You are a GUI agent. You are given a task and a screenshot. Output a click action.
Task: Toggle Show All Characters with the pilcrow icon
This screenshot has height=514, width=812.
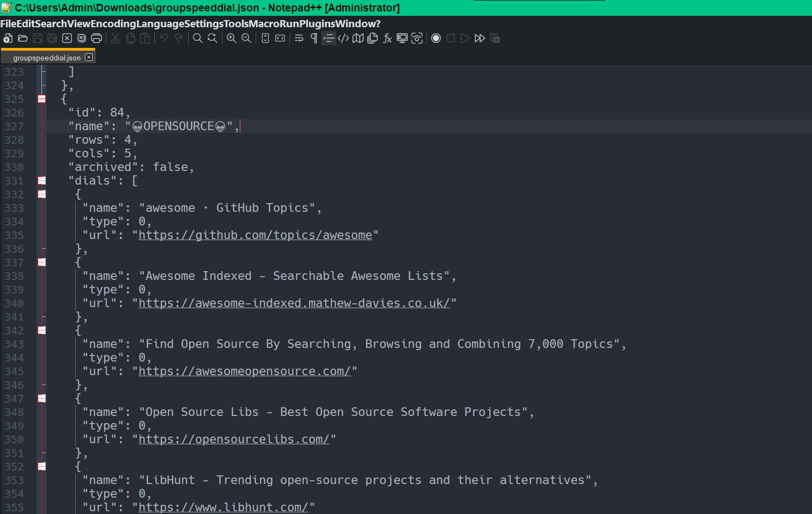313,38
